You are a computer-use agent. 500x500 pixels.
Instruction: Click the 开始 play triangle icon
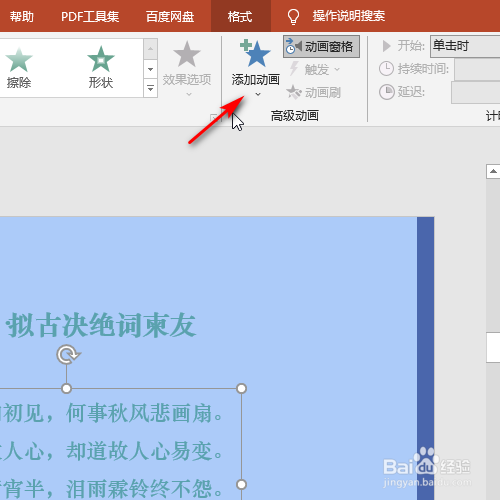coord(386,46)
